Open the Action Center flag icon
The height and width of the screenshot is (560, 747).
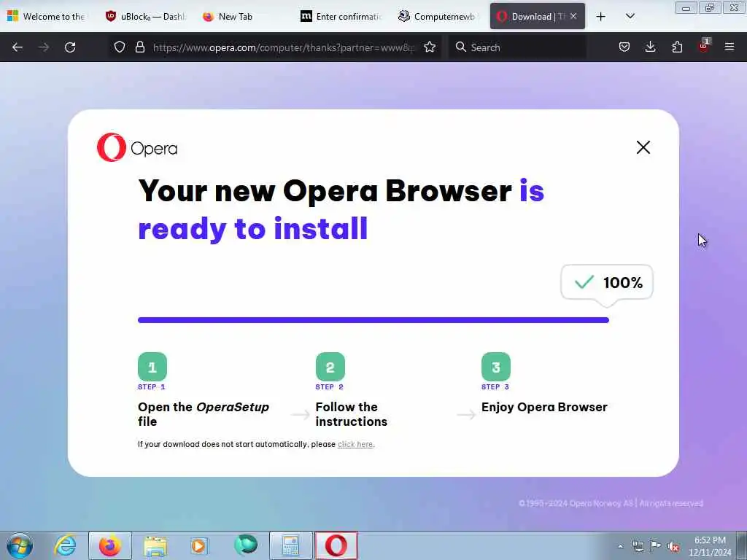coord(656,546)
